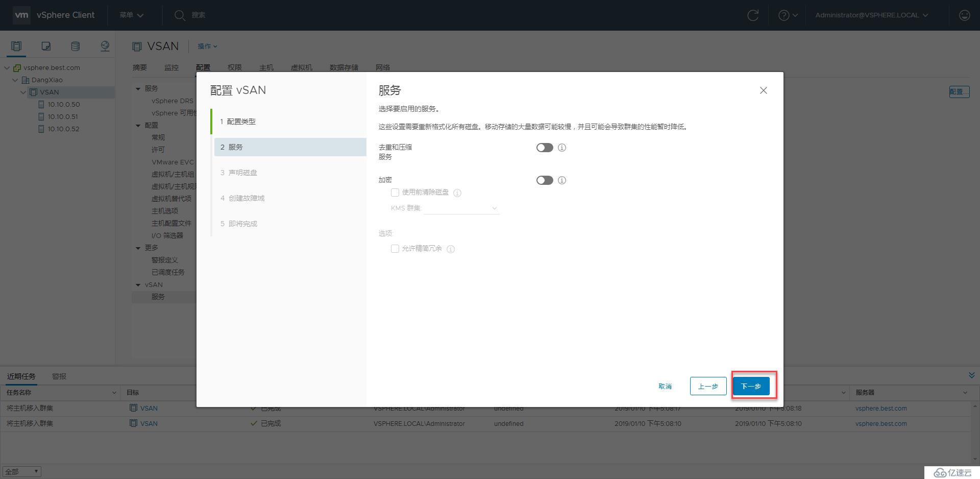Switch to 数据存储 tab
Image resolution: width=980 pixels, height=479 pixels.
(x=344, y=67)
